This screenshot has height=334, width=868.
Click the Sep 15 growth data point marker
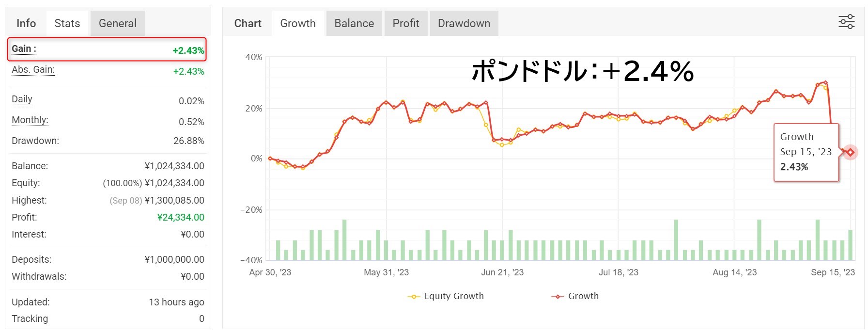click(x=850, y=152)
